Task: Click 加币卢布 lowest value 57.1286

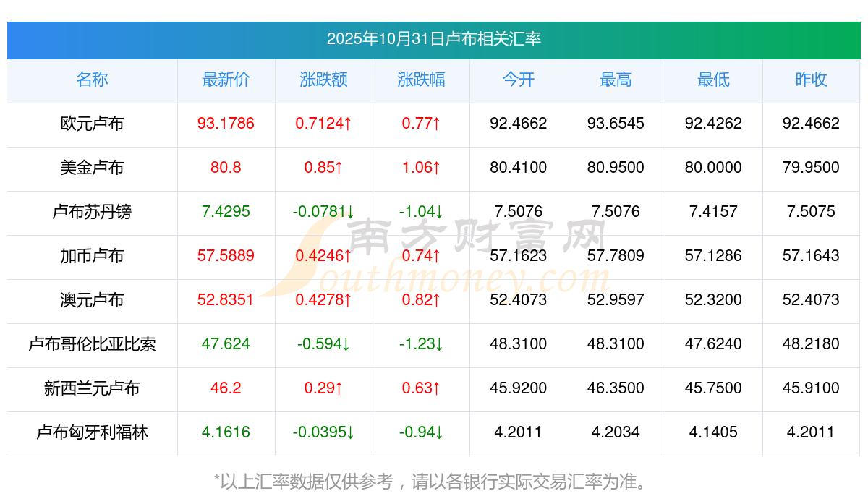Action: point(713,256)
